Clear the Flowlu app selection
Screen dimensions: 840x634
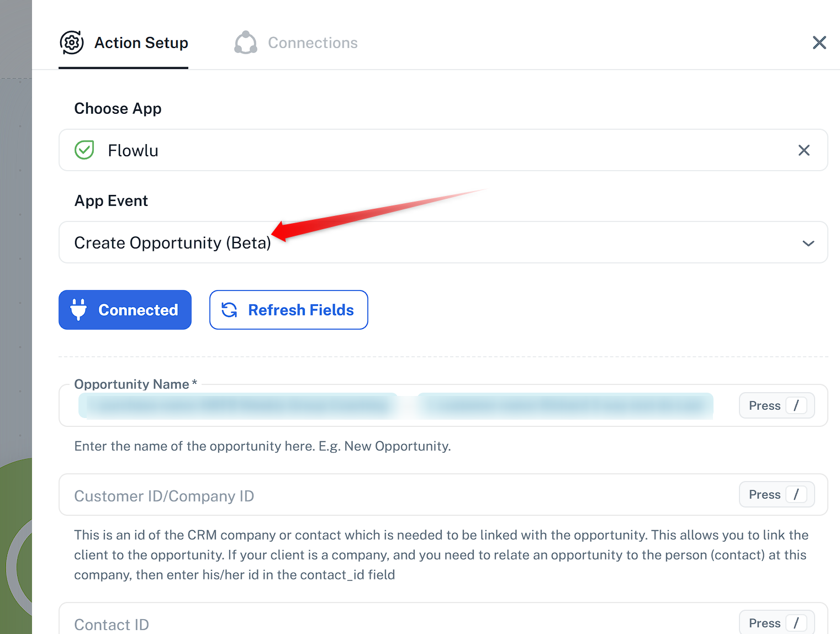tap(804, 150)
